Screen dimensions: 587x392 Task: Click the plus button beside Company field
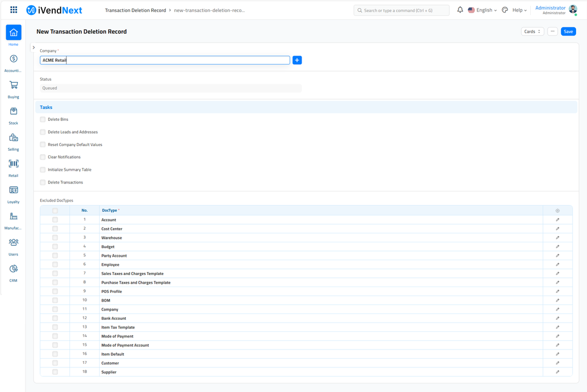point(296,60)
